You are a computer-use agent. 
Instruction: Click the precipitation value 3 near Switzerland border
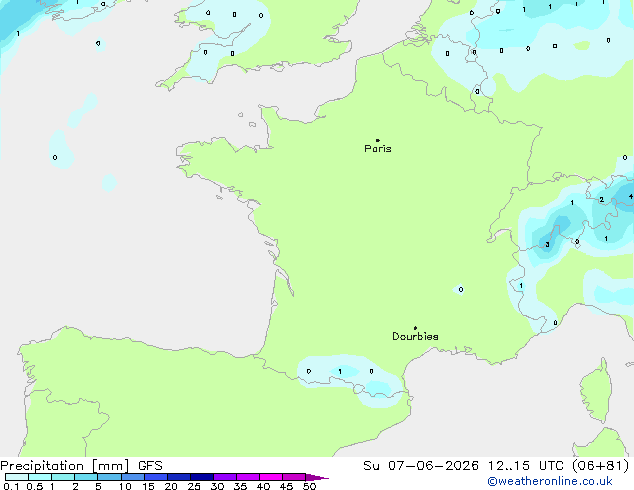[547, 245]
